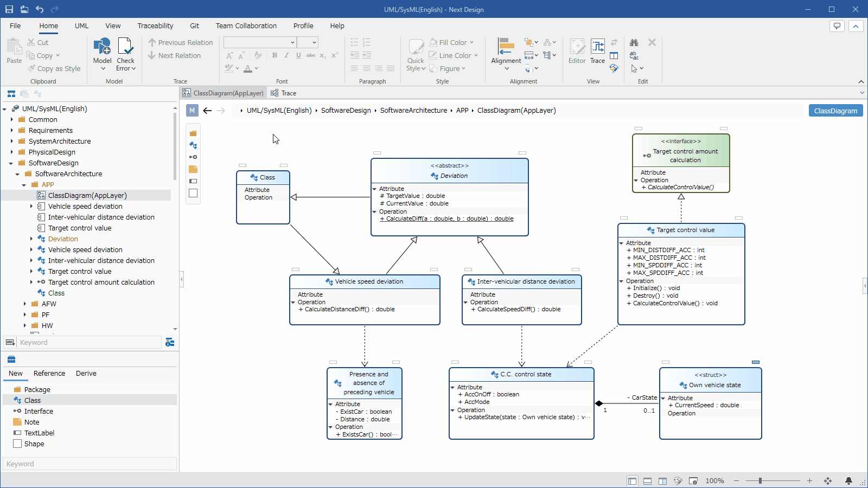Click the fit-to-screen arrows icon in status bar
Image resolution: width=868 pixels, height=488 pixels.
click(828, 480)
